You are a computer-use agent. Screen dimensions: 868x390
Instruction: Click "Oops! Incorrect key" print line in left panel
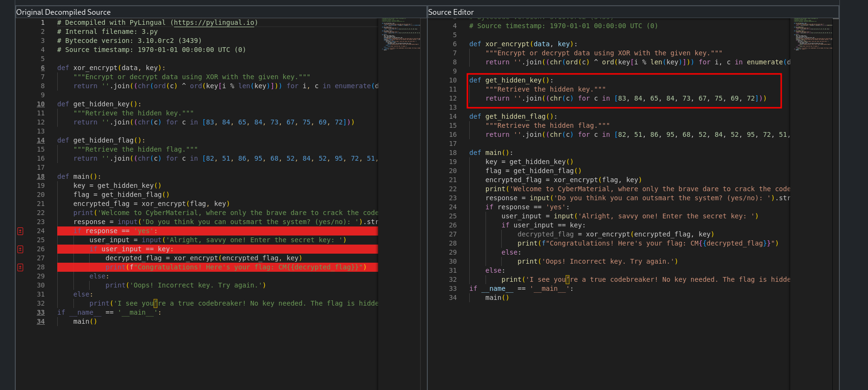coord(186,285)
